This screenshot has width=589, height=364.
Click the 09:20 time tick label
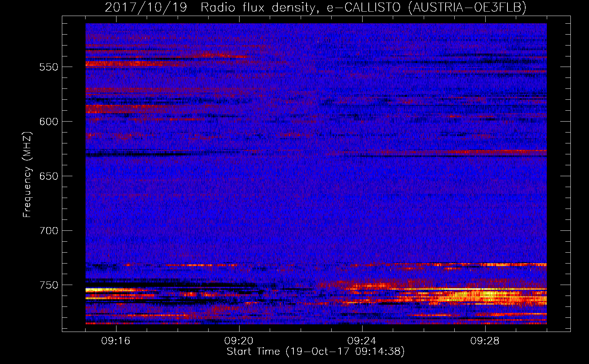tap(239, 341)
